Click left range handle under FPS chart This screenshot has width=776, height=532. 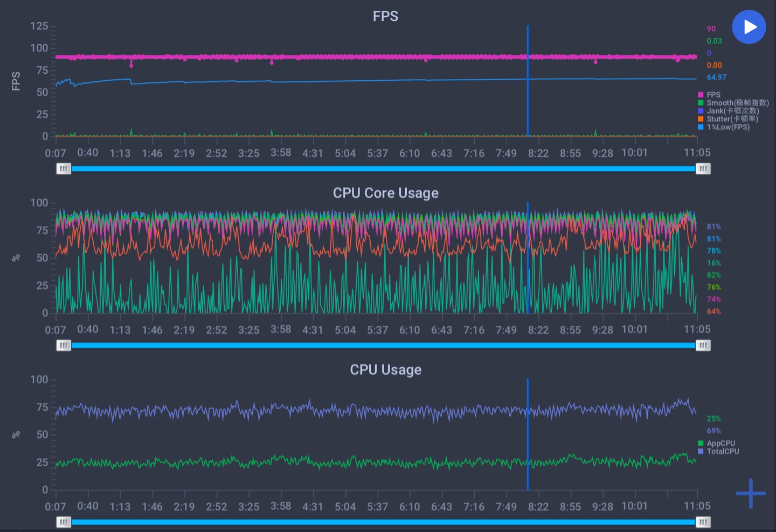pyautogui.click(x=64, y=169)
